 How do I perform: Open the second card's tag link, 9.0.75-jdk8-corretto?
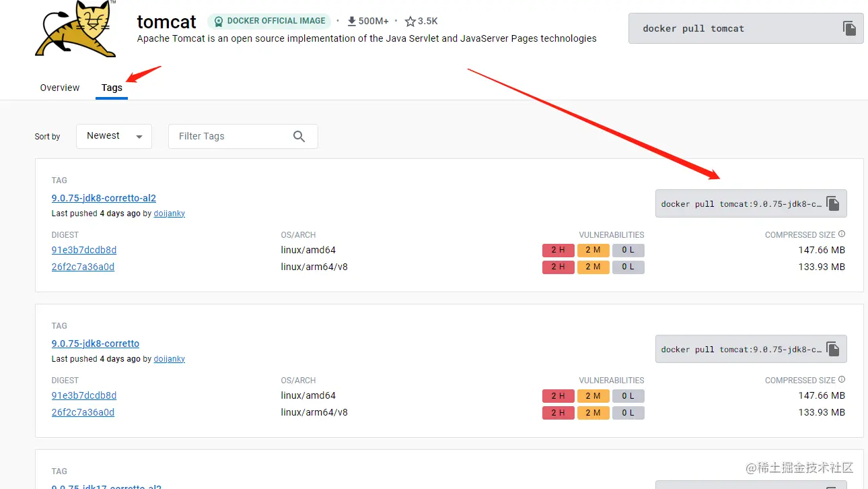(96, 344)
